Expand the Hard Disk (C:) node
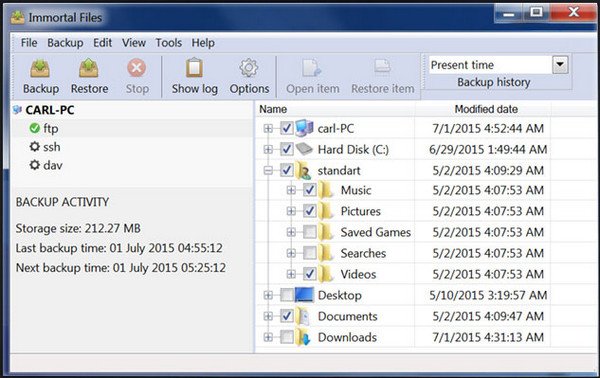 coord(268,149)
